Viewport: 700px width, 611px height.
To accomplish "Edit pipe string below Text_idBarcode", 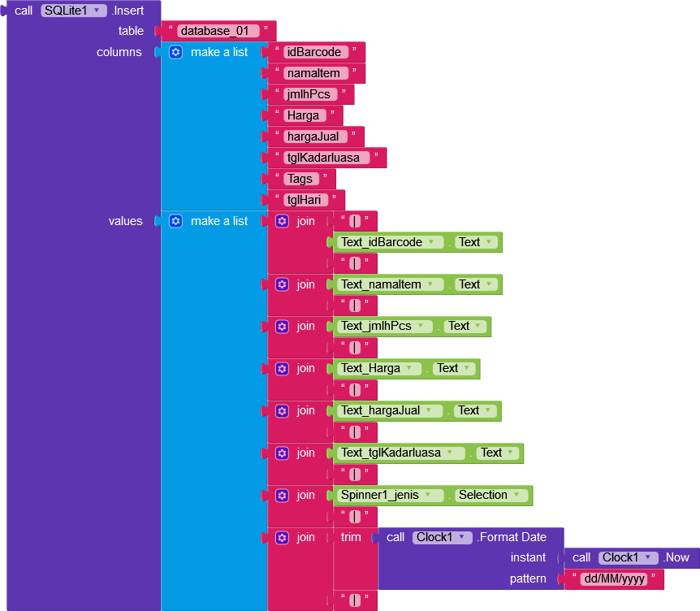I will 354,263.
